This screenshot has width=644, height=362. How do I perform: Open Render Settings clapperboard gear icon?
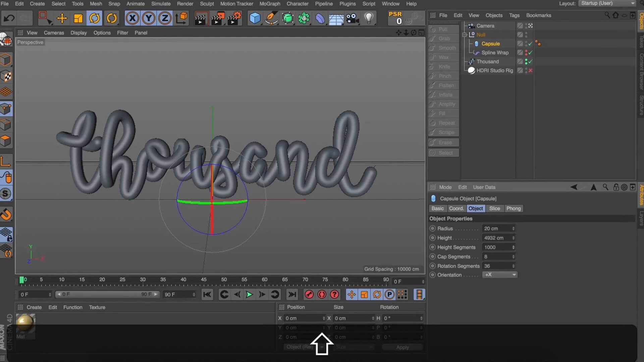tap(234, 18)
